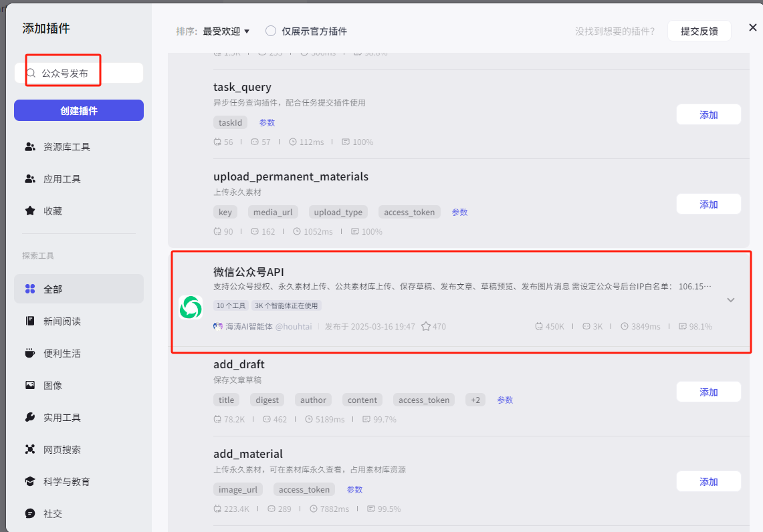This screenshot has height=532, width=763.
Task: Click the media_url parameter chip
Action: point(273,212)
